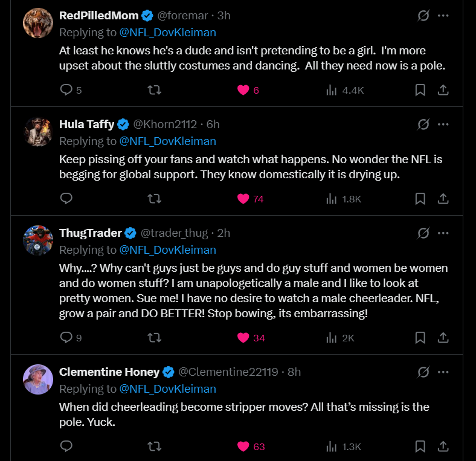Open @NFL_DovKleiman link in Hula Taffy's reply
Viewport: 476px width, 461px height.
[x=167, y=141]
